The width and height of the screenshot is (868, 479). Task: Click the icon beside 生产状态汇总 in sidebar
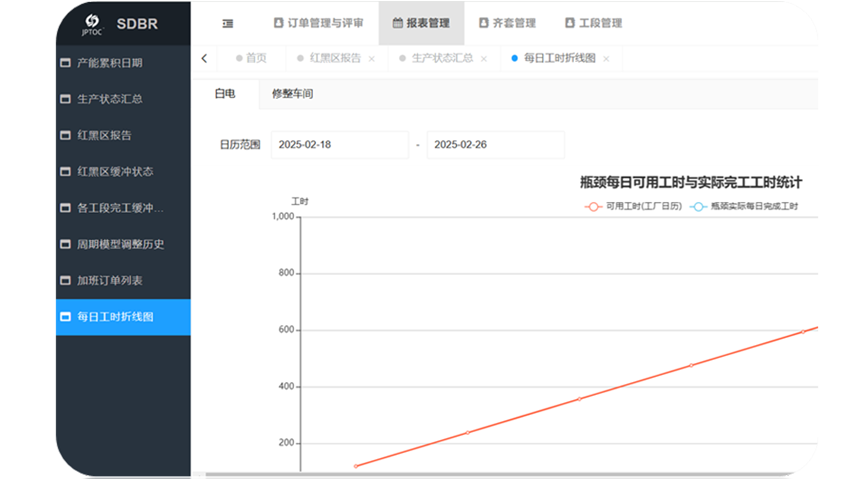[66, 99]
